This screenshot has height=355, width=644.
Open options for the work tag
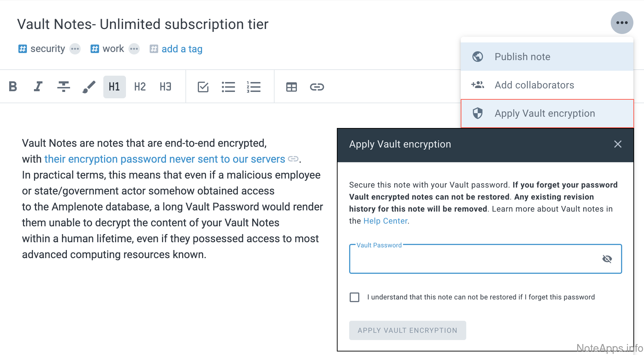pos(134,49)
